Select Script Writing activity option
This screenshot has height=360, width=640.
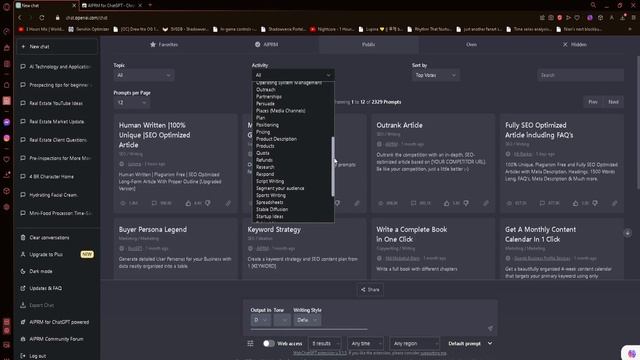(270, 181)
